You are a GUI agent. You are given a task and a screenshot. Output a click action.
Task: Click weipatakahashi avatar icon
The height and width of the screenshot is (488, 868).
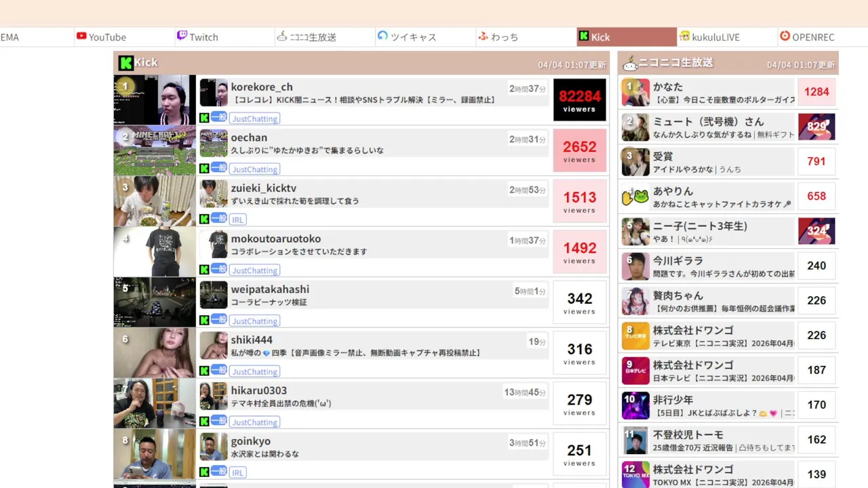214,296
